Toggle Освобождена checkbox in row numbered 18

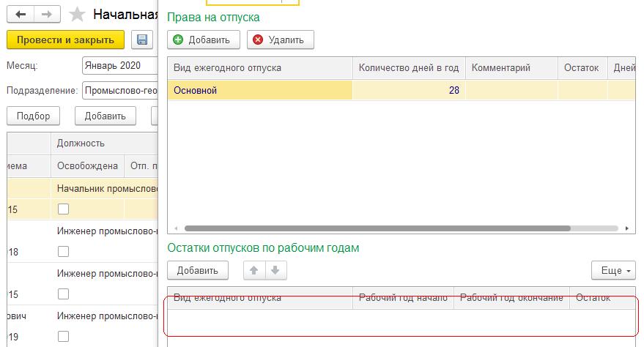(63, 252)
